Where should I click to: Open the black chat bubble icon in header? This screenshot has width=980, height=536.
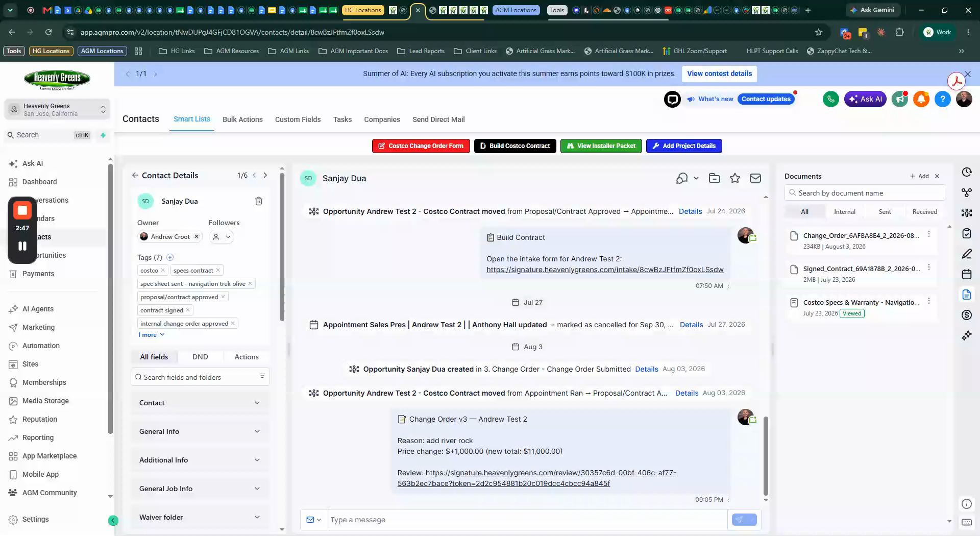[x=672, y=99]
